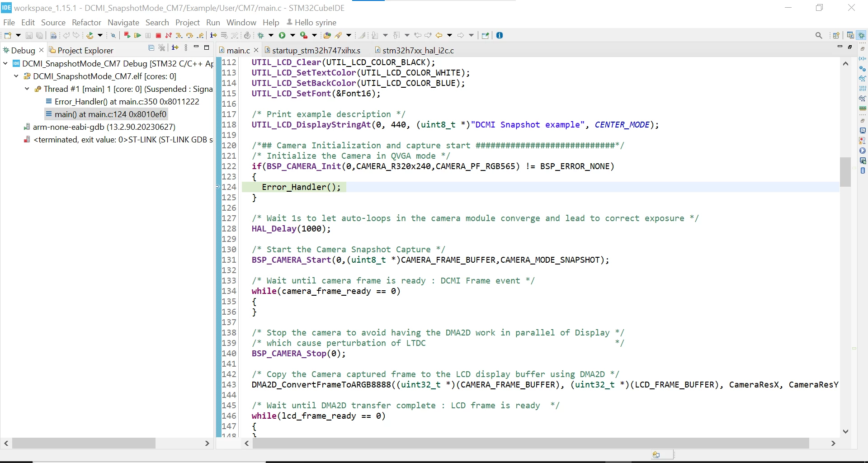The width and height of the screenshot is (868, 463).
Task: Click the editor vertical scrollbar thumb
Action: click(x=845, y=172)
